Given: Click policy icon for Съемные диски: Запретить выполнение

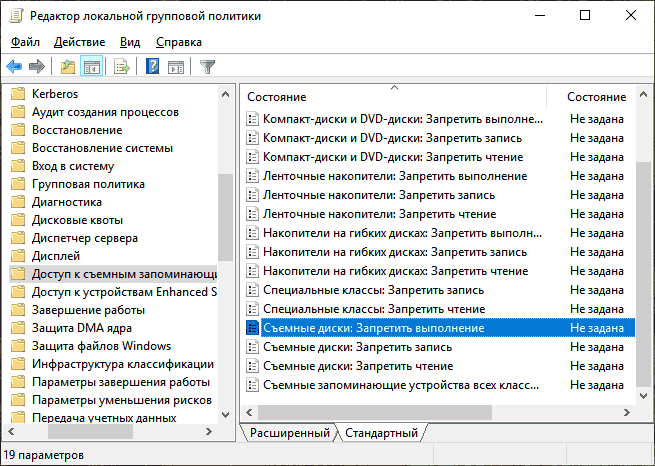Looking at the screenshot, I should pyautogui.click(x=252, y=328).
